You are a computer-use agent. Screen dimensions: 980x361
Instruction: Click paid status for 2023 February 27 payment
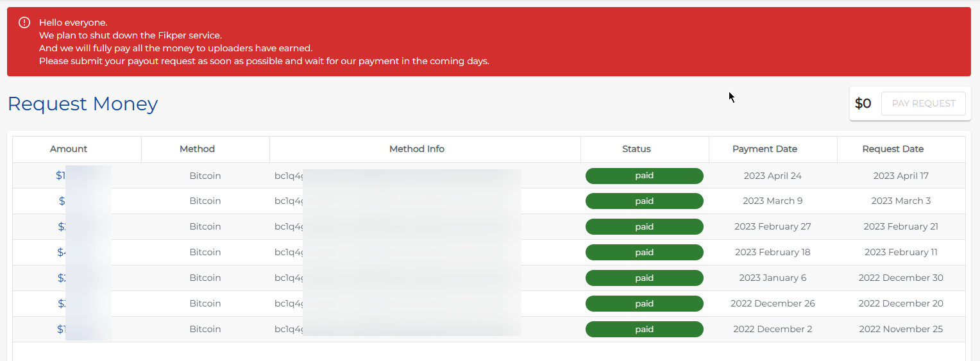tap(644, 226)
